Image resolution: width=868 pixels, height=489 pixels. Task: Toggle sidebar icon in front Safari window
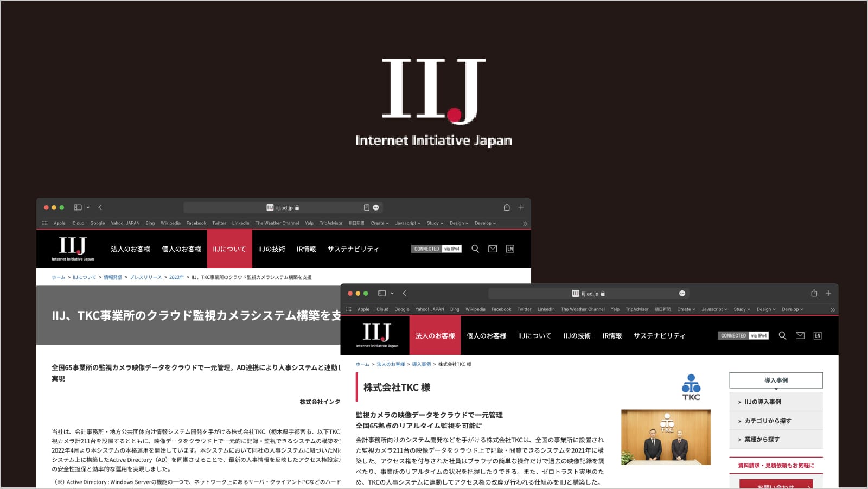pos(382,293)
